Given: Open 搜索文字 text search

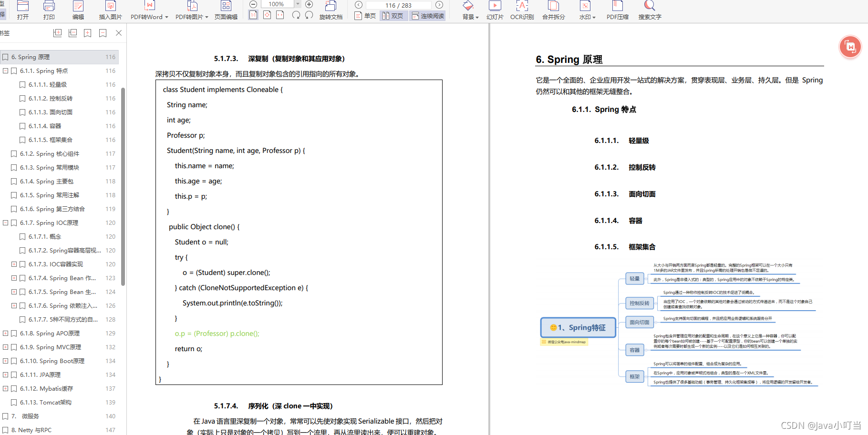Looking at the screenshot, I should [x=650, y=10].
